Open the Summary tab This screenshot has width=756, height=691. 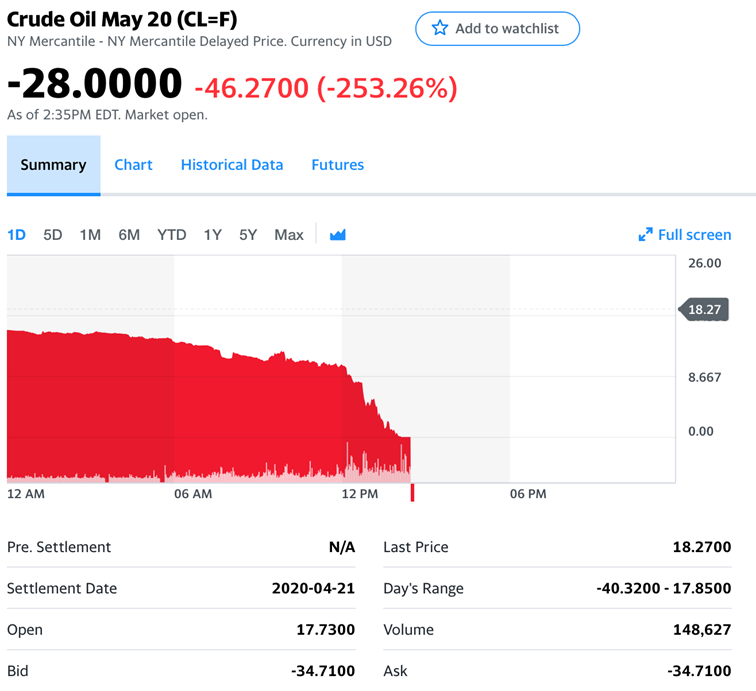tap(53, 165)
